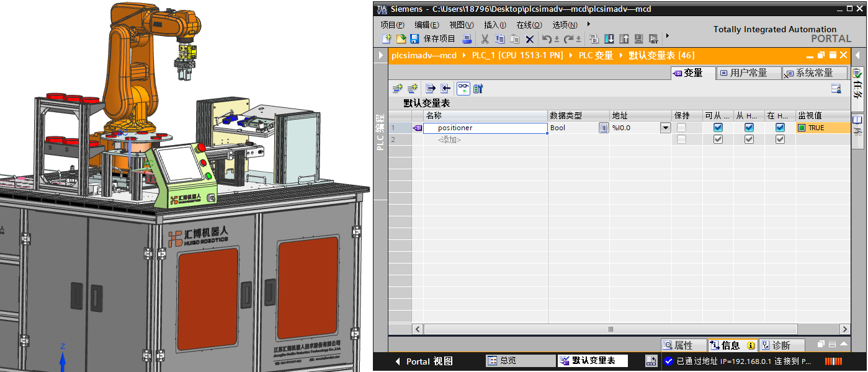Click the Save project disk icon

click(414, 39)
